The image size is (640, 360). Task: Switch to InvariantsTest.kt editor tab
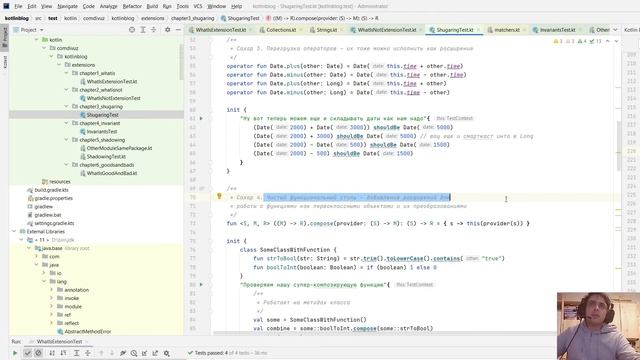click(557, 30)
